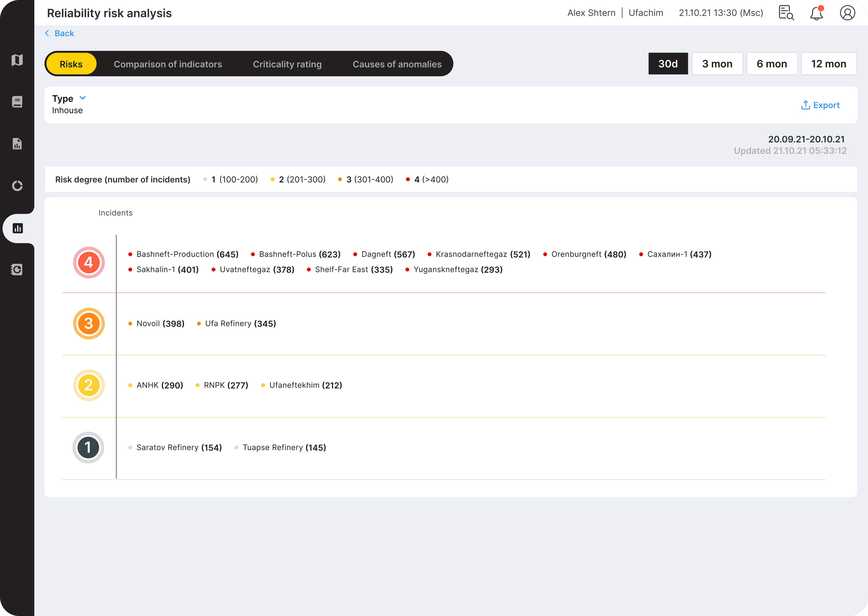Open Krasnodarneftegaz (521) entry

[x=479, y=254]
